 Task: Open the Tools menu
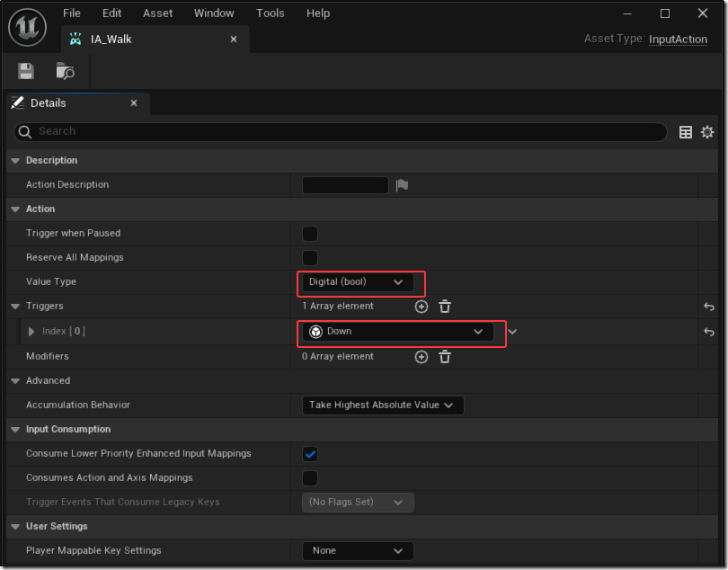271,13
